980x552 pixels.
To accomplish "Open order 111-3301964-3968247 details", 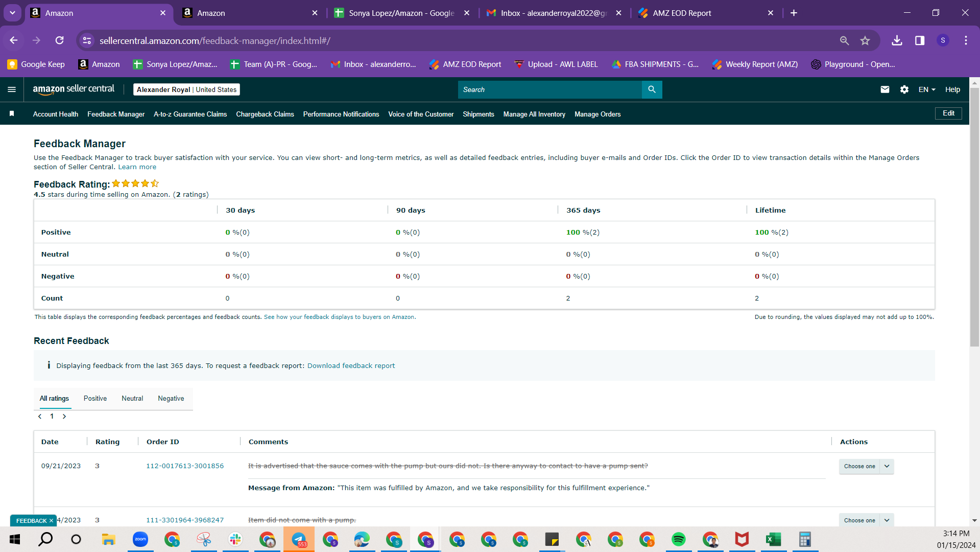I will [x=185, y=520].
